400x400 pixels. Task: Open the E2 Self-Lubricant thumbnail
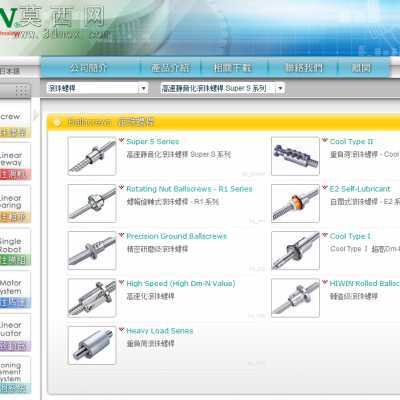click(295, 203)
